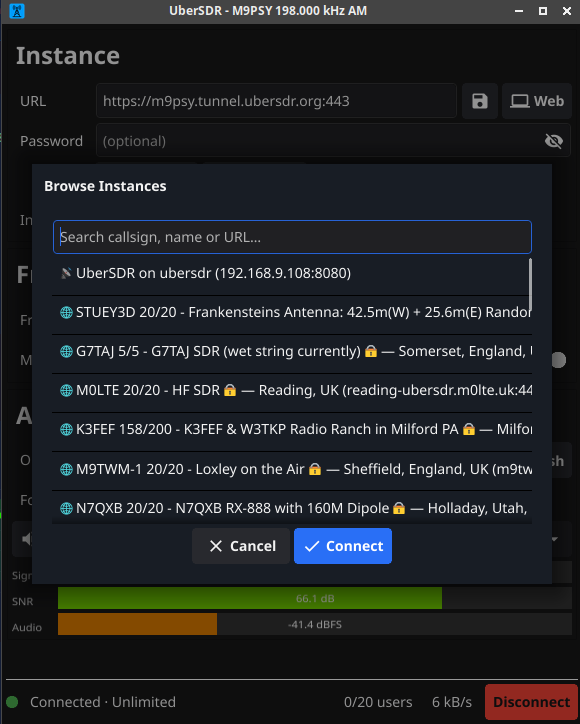Click the red Disconnect button

pyautogui.click(x=531, y=702)
